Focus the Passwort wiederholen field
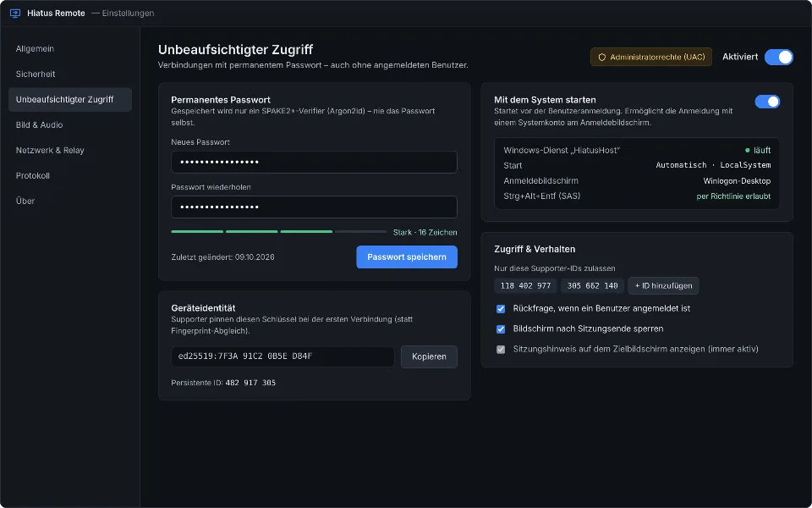 (314, 207)
